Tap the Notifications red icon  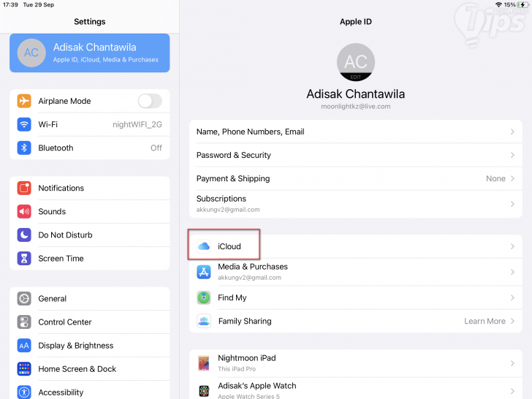coord(24,188)
